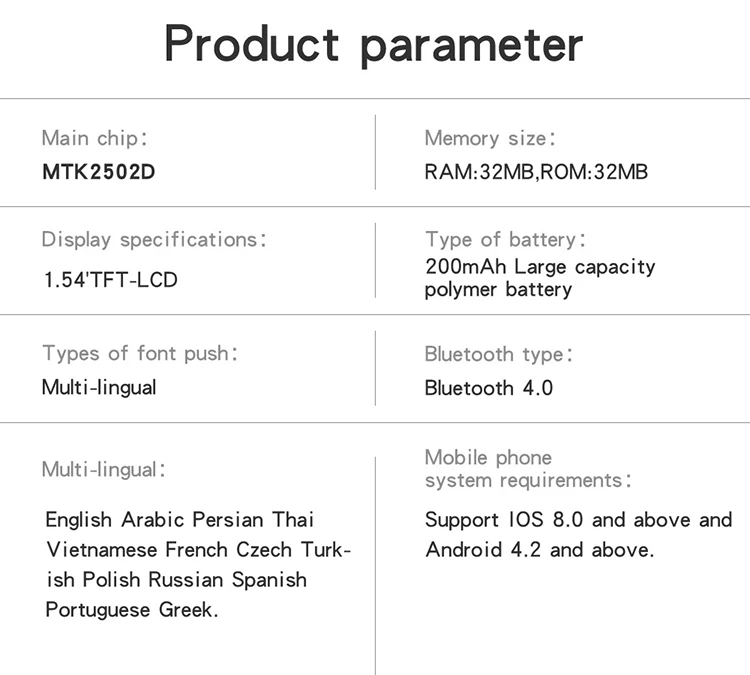Click the Bluetooth 4.0 value
Screen dimensions: 750x675
(x=488, y=388)
